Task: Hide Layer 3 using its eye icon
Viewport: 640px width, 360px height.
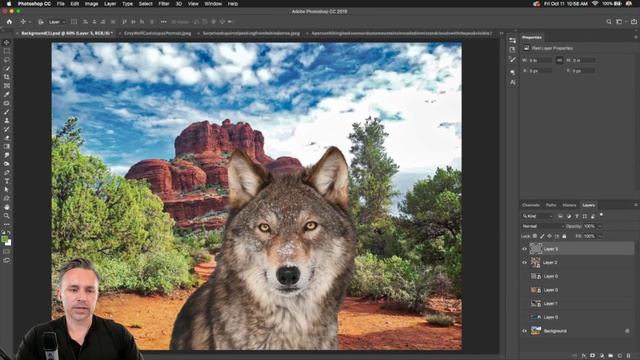Action: click(x=524, y=249)
